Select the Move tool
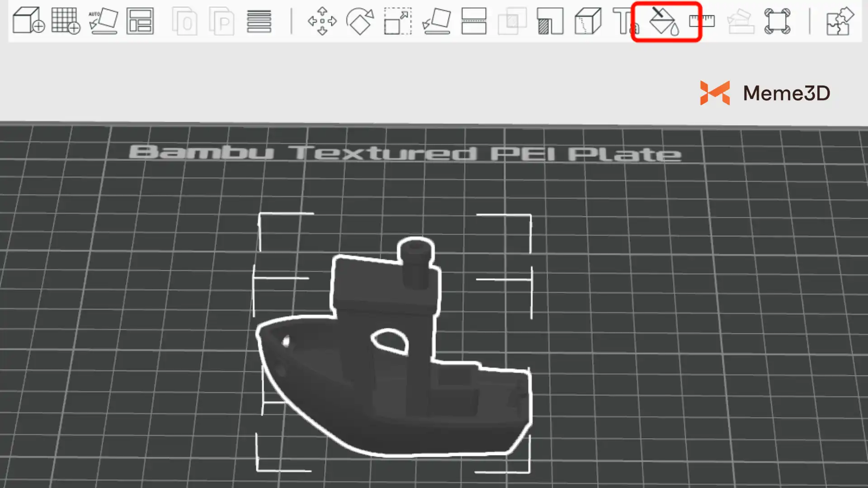 point(322,21)
